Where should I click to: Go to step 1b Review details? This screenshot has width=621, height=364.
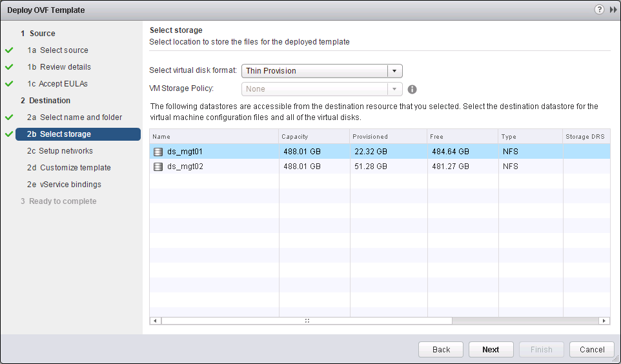(65, 67)
